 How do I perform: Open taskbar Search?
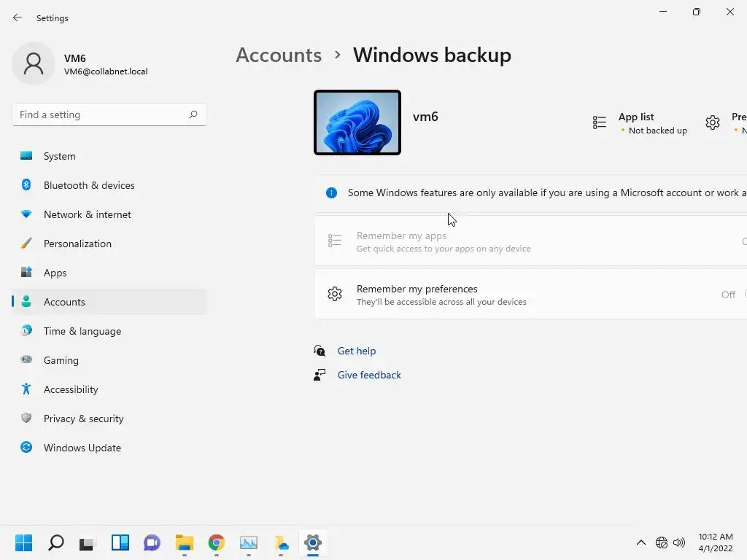pyautogui.click(x=56, y=542)
